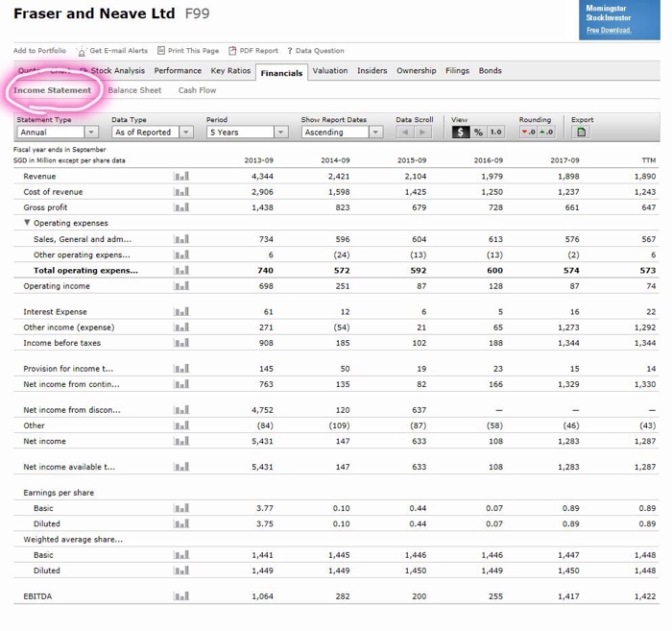Screen dimensions: 672x631
Task: Click the TTM column header
Action: pyautogui.click(x=649, y=160)
